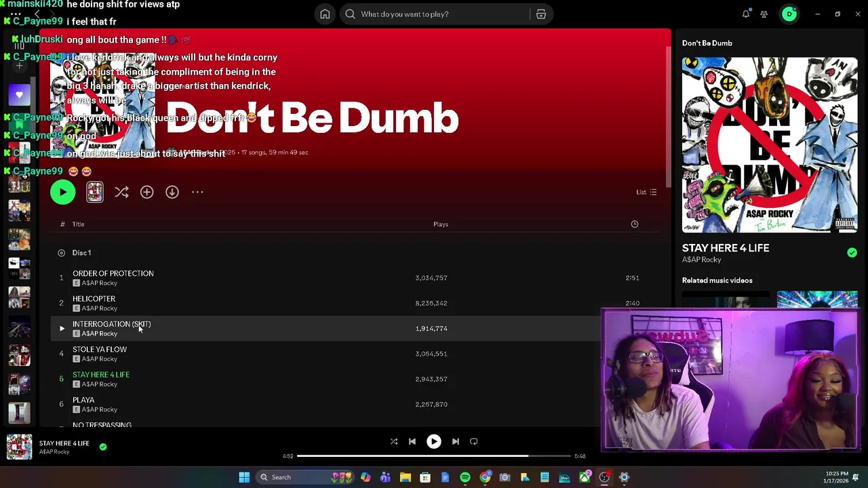Add album to Your Library
The image size is (868, 488).
[146, 192]
